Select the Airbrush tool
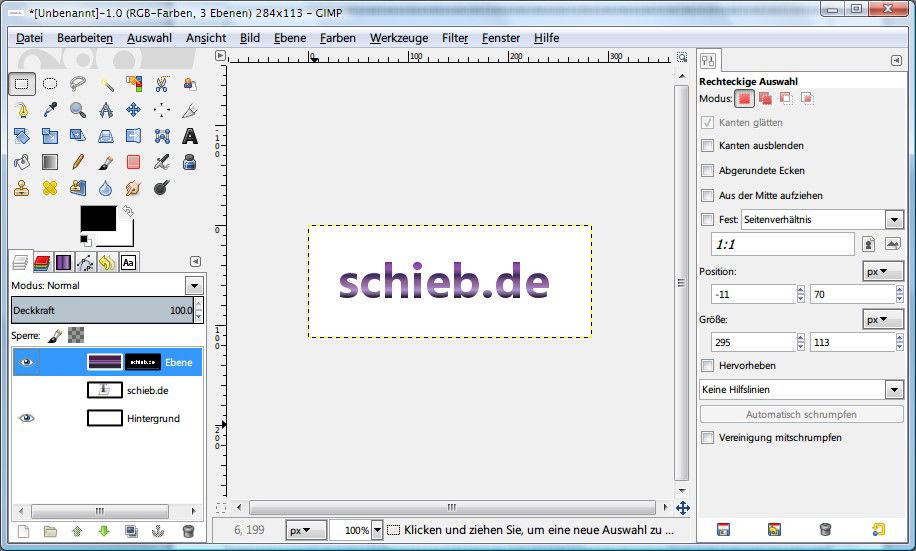The width and height of the screenshot is (916, 551). [x=162, y=162]
